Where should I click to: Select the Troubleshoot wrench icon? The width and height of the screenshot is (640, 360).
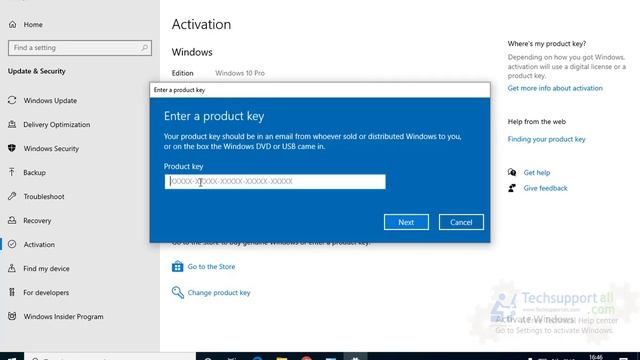(x=12, y=196)
